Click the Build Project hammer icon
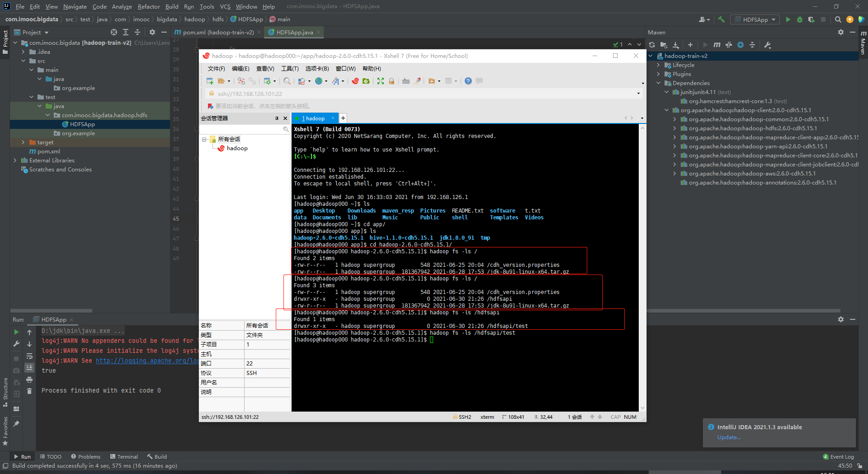 pos(721,19)
